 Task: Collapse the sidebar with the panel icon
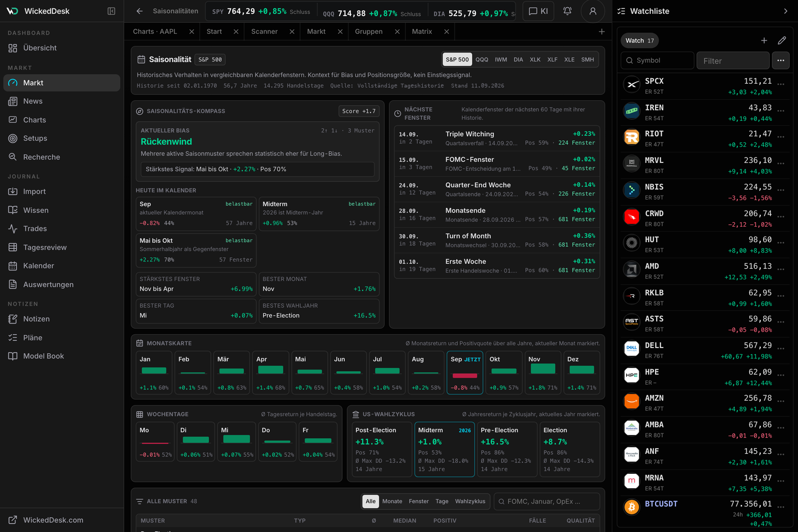coord(111,11)
